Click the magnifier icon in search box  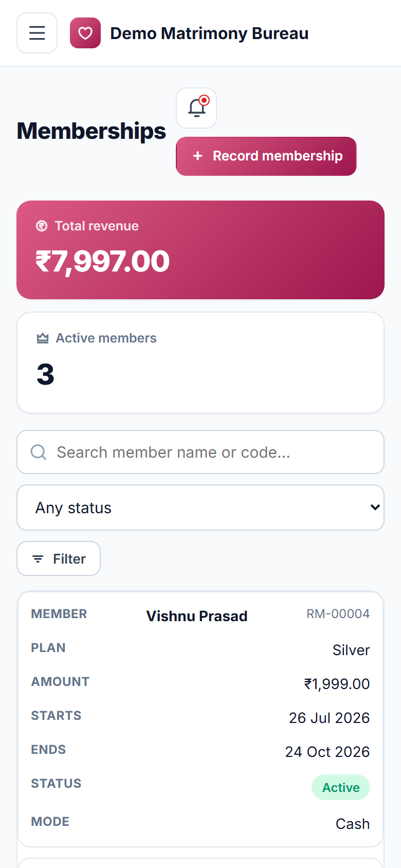39,452
